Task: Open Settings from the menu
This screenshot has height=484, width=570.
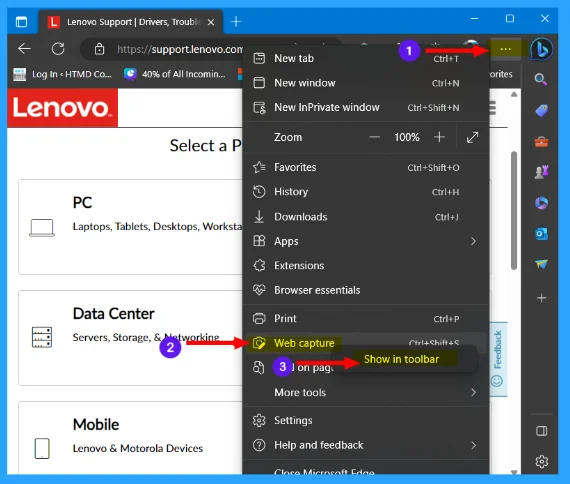Action: (365, 420)
